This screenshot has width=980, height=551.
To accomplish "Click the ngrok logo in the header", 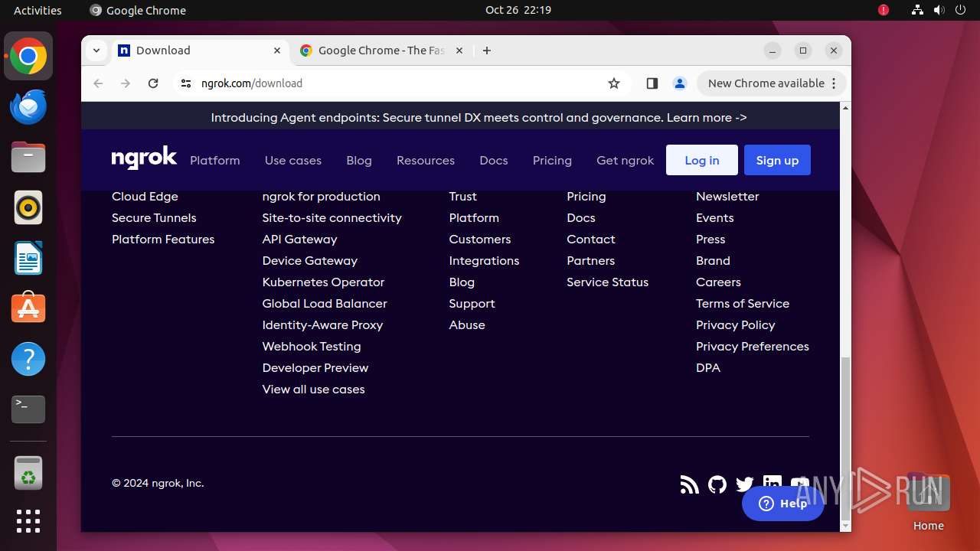I will [x=144, y=158].
